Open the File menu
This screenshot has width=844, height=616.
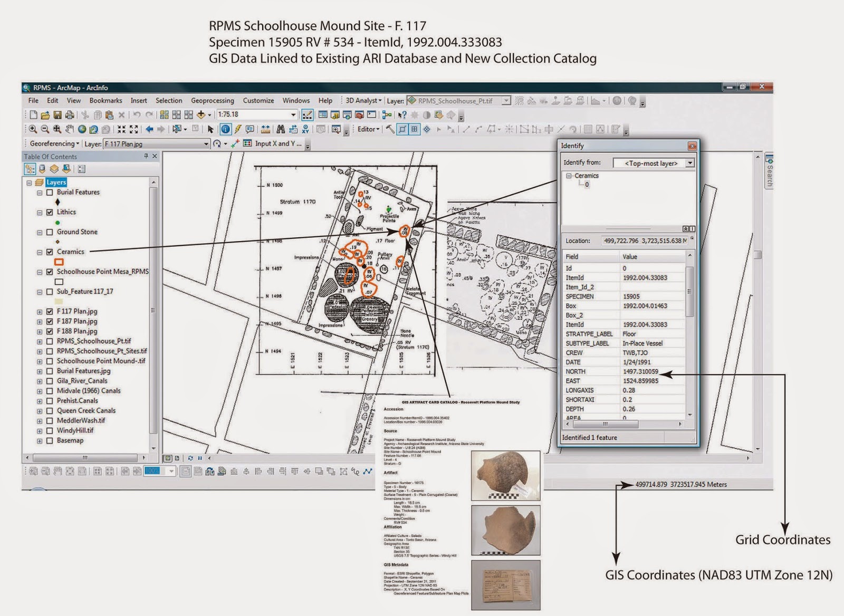pos(33,101)
